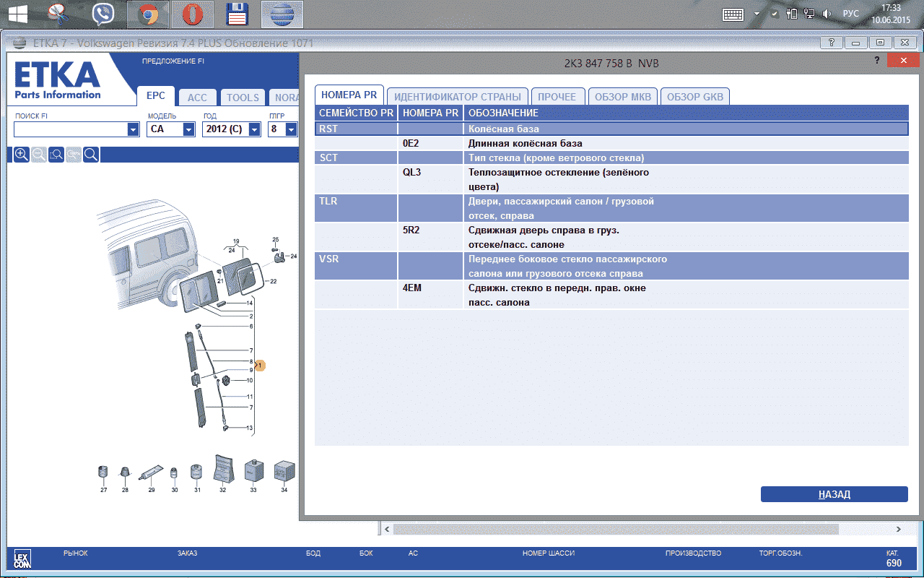This screenshot has width=924, height=578.
Task: Click the SCT Тип стекла row
Action: point(611,158)
